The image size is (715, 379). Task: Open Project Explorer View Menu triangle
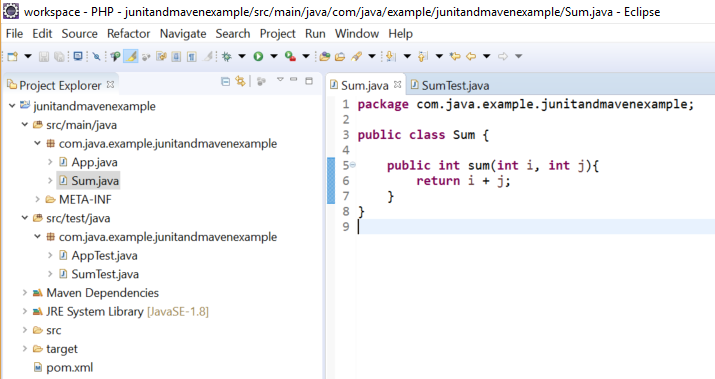tap(280, 80)
